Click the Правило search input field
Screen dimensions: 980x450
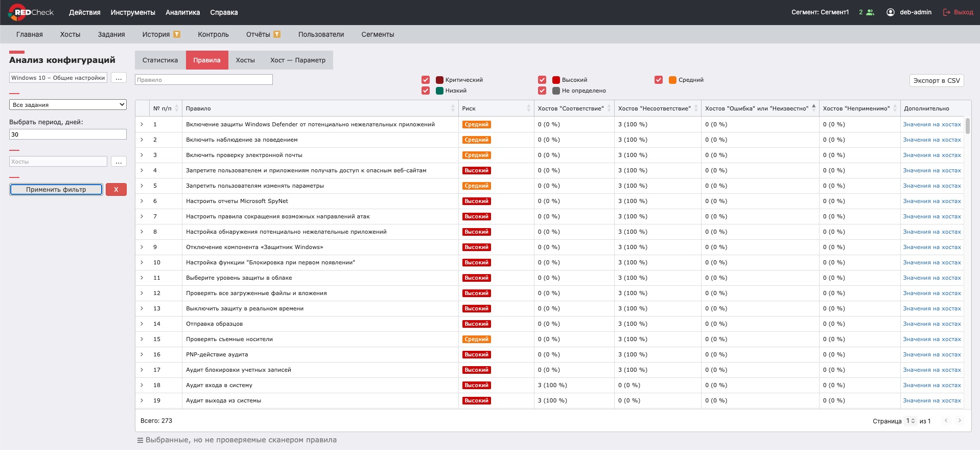(x=204, y=80)
